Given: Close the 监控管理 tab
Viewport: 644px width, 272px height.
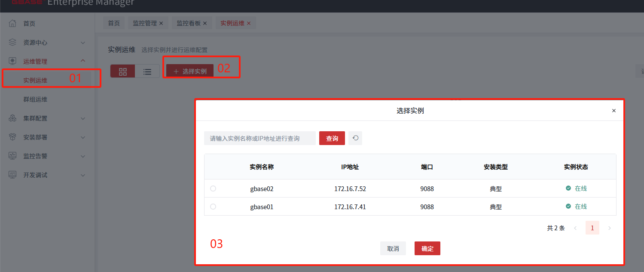Looking at the screenshot, I should pyautogui.click(x=161, y=23).
